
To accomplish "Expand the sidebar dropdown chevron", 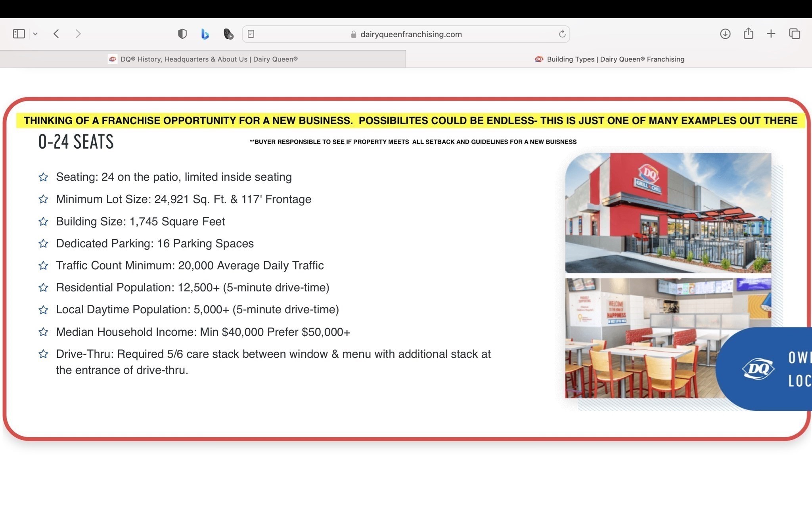I will click(x=35, y=34).
